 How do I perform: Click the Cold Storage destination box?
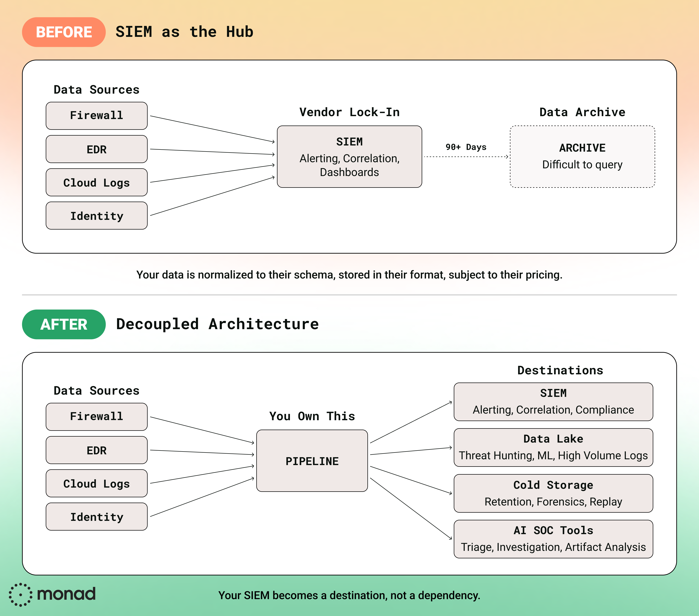point(553,493)
